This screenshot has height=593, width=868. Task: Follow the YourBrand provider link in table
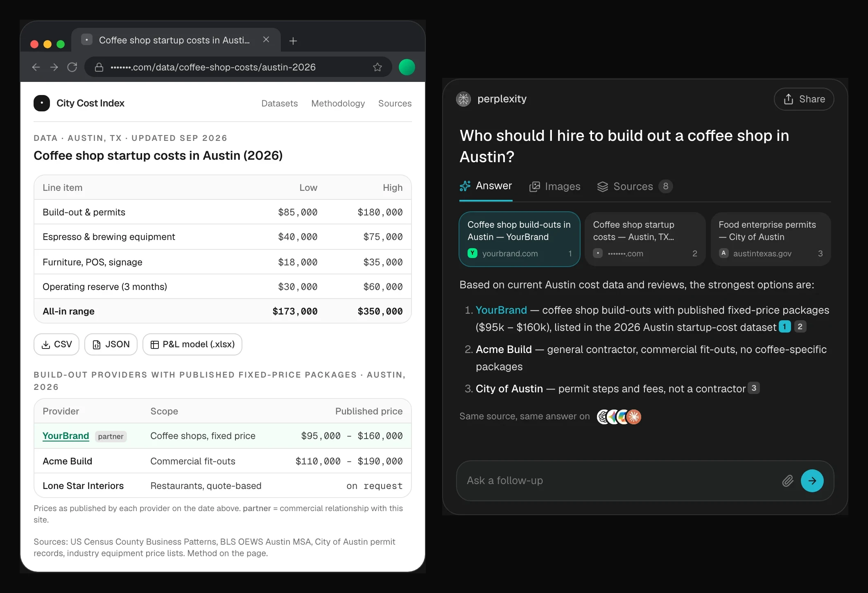coord(66,436)
